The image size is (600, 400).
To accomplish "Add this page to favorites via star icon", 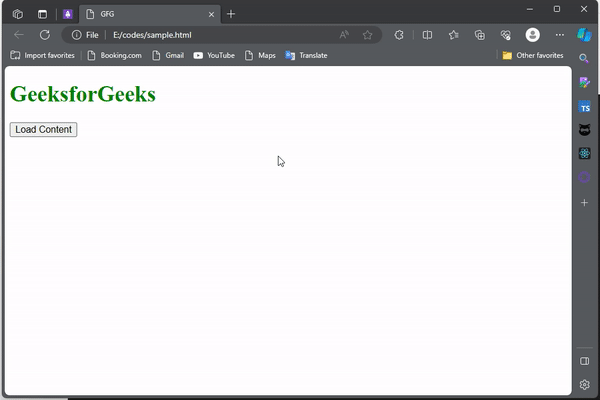I will pos(367,35).
